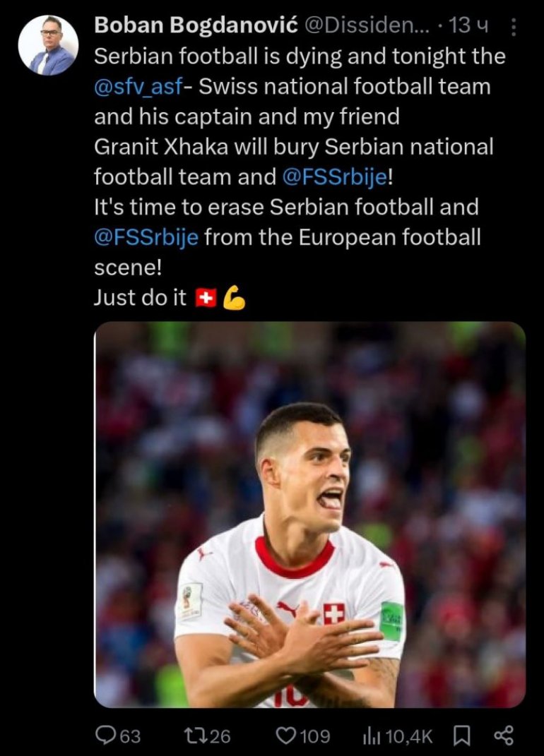
Task: Open the attached Granit Xhaka photo
Action: click(x=309, y=514)
